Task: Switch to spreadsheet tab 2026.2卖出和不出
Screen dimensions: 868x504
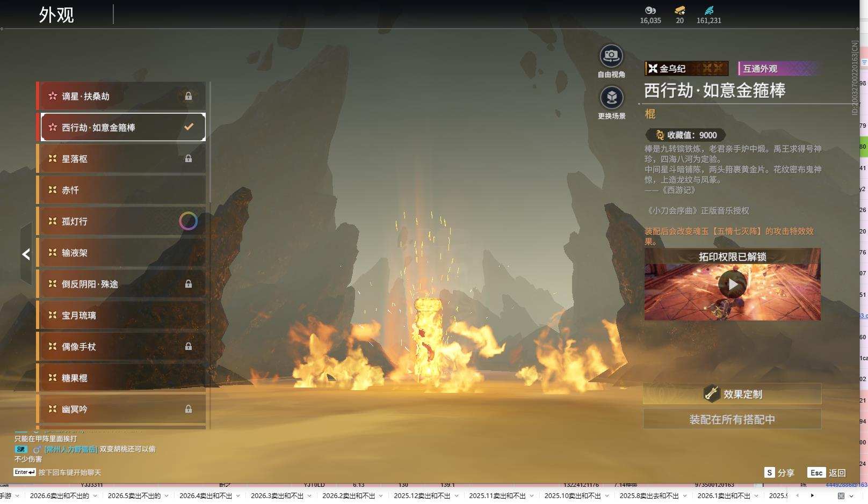Action: (349, 495)
